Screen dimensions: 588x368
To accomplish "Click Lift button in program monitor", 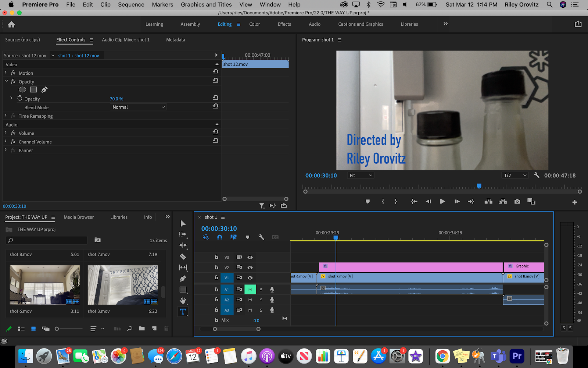I will (488, 201).
